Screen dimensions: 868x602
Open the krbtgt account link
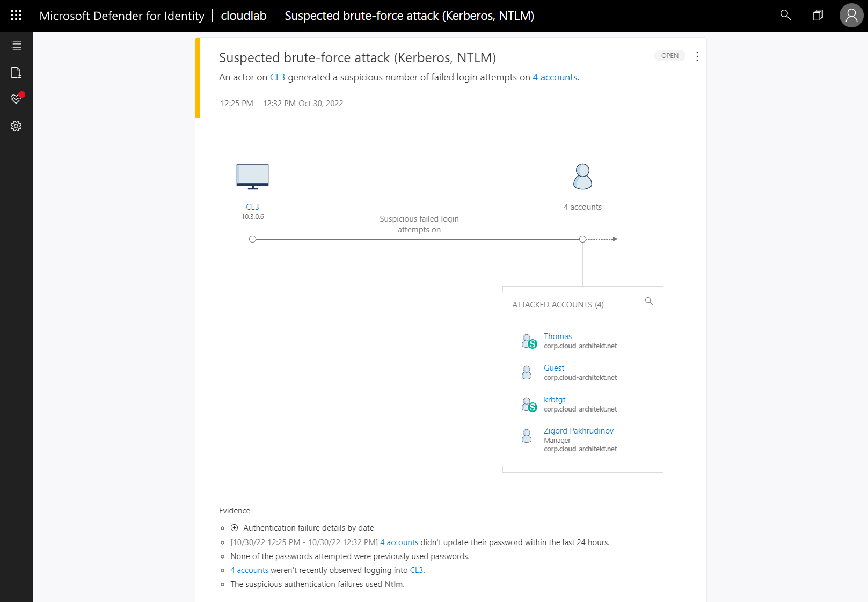click(555, 400)
